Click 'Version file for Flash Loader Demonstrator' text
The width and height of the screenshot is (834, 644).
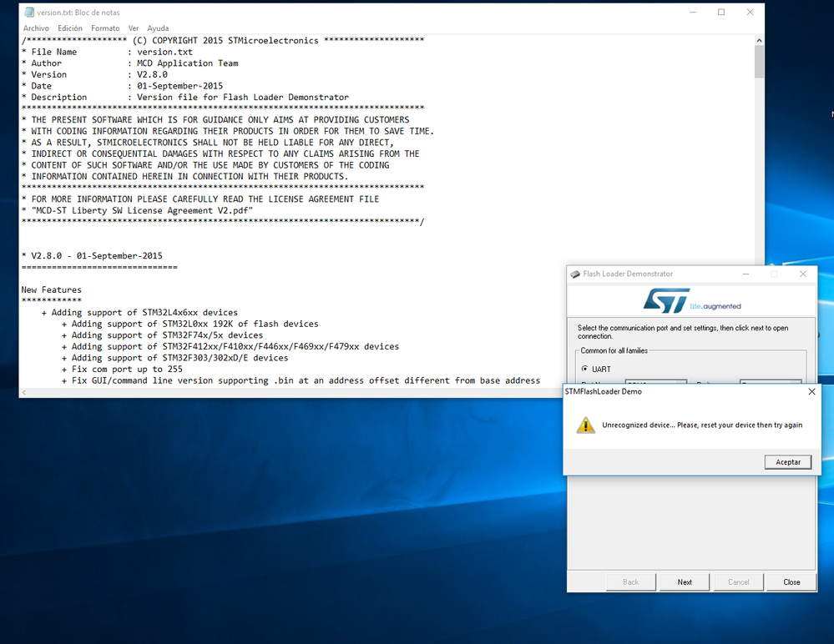coord(243,98)
